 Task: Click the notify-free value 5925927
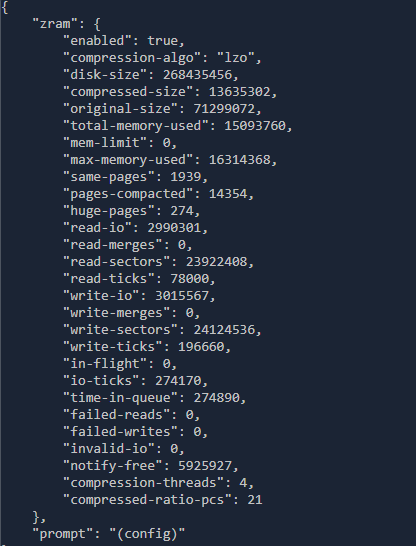(205, 466)
